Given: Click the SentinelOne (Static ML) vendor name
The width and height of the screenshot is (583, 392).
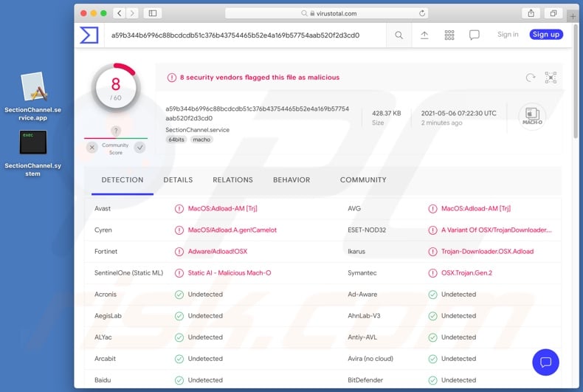Looking at the screenshot, I should click(x=128, y=273).
